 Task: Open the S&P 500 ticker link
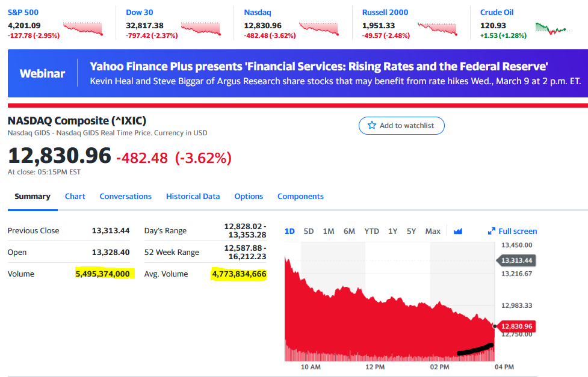click(23, 13)
